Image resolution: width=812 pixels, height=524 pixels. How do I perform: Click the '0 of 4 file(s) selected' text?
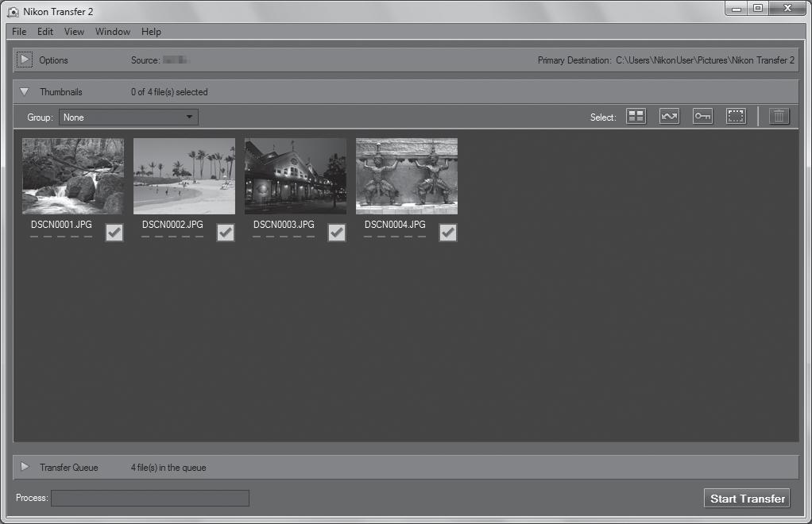(x=169, y=92)
